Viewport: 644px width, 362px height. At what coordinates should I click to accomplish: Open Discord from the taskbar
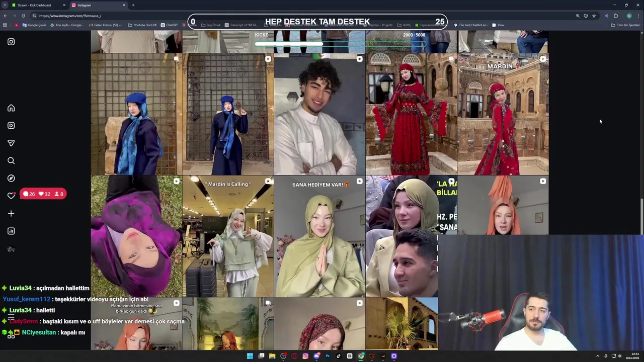[x=316, y=356]
